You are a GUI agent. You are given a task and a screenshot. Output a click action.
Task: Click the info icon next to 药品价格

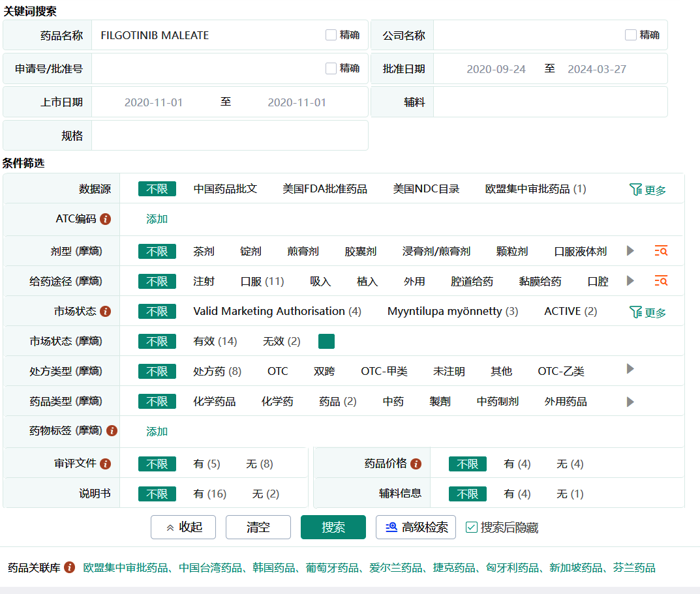[x=416, y=464]
